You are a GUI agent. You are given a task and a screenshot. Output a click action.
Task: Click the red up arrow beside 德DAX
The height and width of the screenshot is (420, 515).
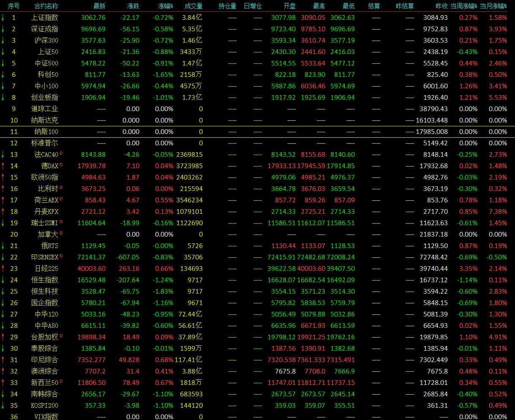click(x=3, y=166)
